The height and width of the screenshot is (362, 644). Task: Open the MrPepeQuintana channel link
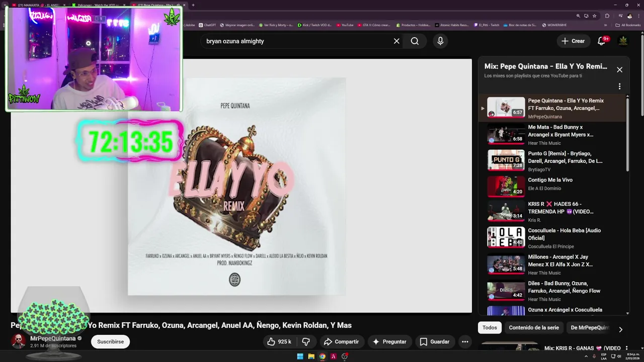tap(53, 339)
